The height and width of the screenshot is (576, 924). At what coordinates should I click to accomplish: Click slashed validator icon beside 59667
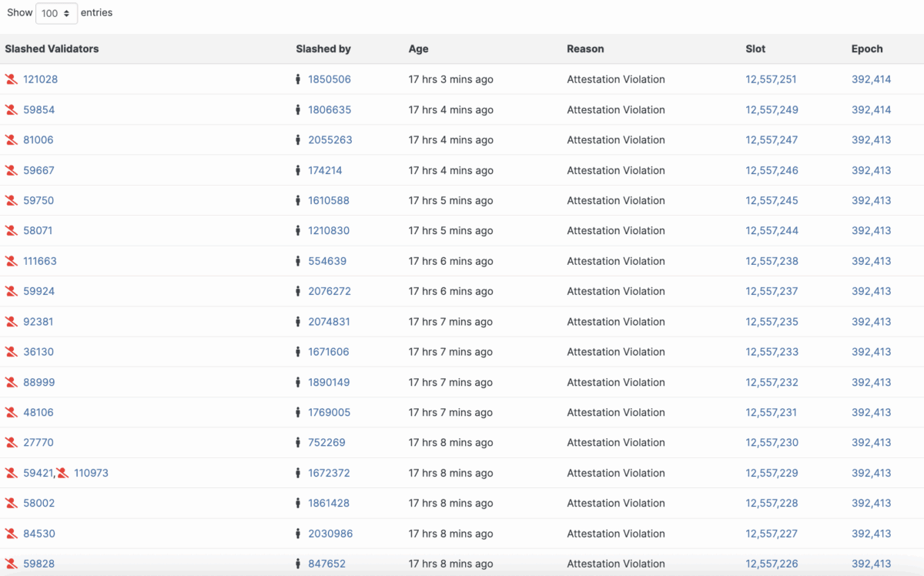pos(12,170)
